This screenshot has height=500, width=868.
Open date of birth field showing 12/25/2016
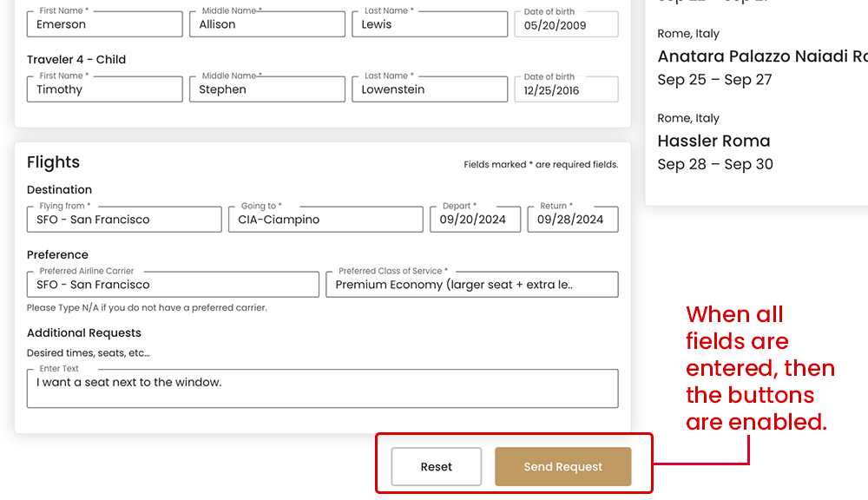[x=566, y=90]
